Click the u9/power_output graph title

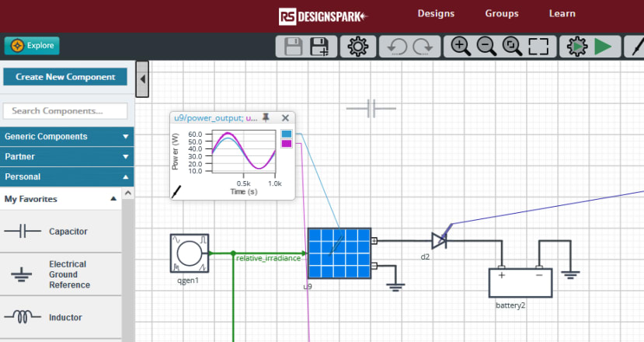[x=216, y=118]
